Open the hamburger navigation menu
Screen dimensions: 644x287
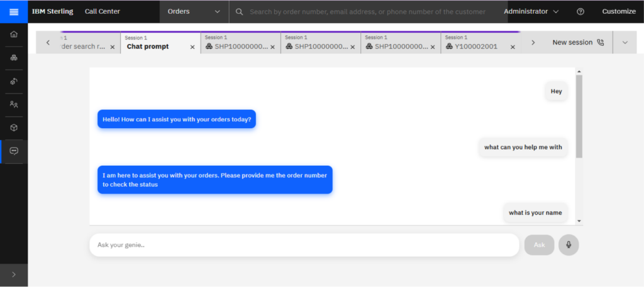[14, 11]
